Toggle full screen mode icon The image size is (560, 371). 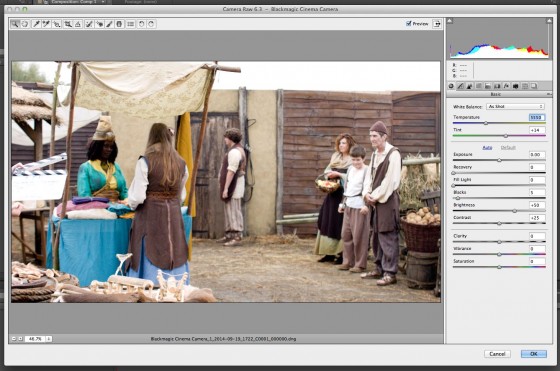[x=437, y=24]
